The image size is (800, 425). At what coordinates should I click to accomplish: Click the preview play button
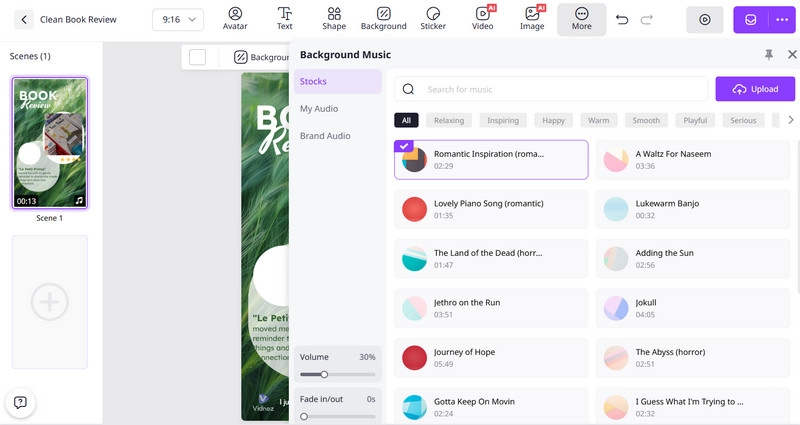tap(705, 20)
